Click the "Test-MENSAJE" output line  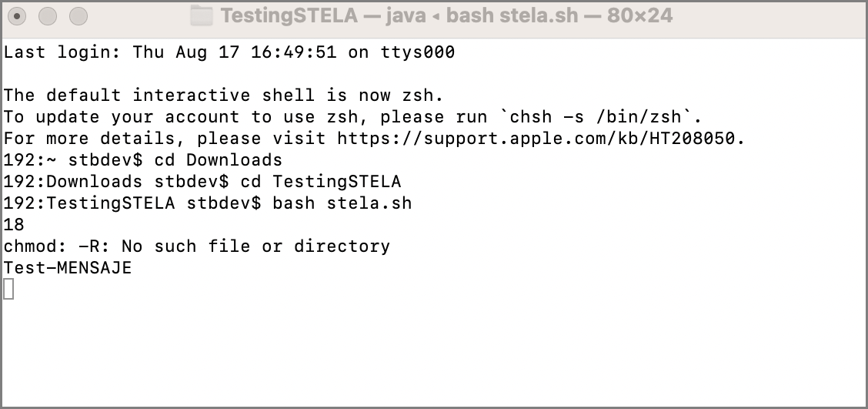click(x=68, y=268)
